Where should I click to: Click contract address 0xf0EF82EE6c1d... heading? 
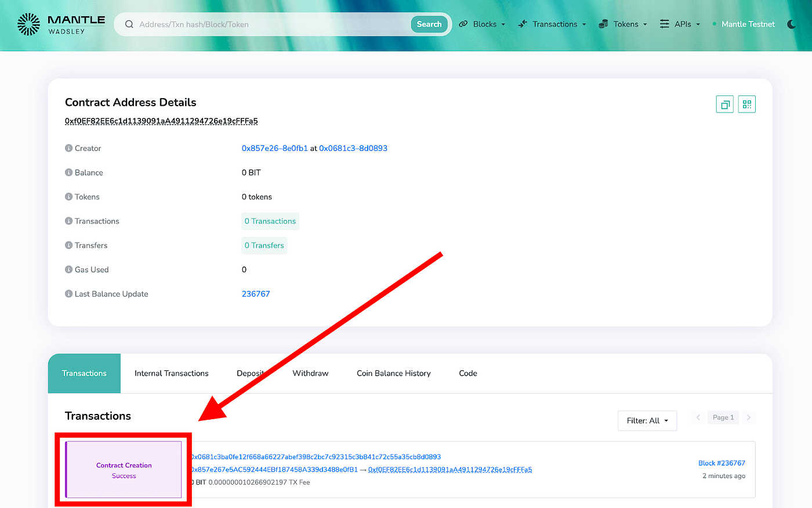[x=161, y=121]
